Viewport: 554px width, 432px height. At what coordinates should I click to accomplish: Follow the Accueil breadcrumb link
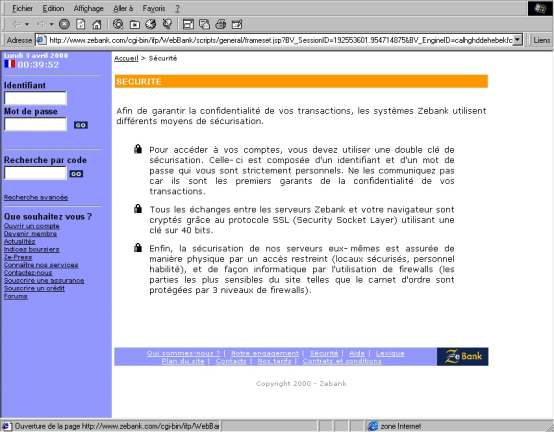coord(126,58)
